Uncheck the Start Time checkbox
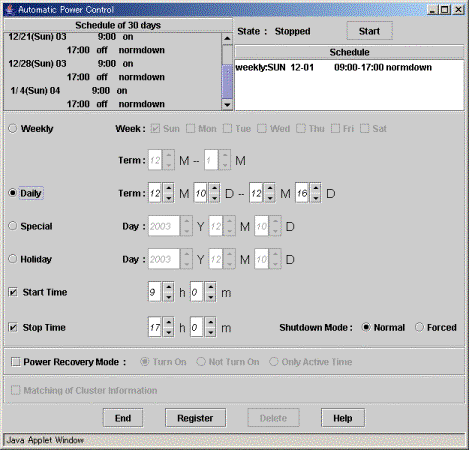 [x=13, y=292]
